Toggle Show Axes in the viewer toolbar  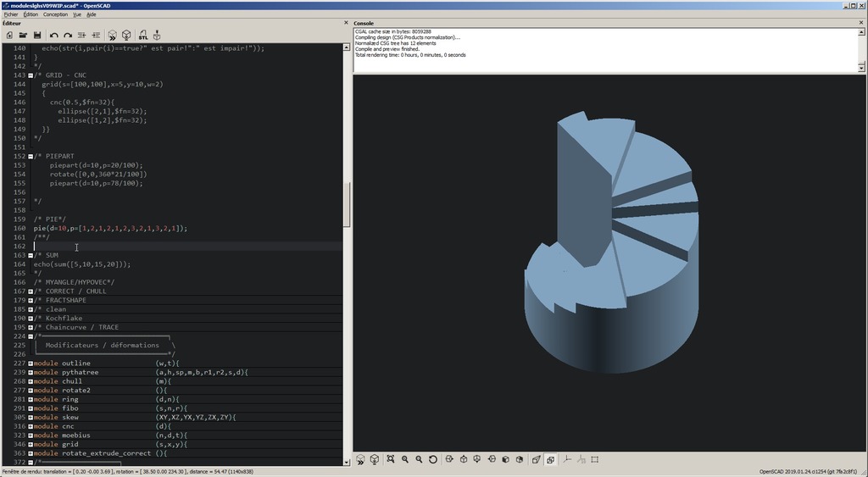[567, 459]
